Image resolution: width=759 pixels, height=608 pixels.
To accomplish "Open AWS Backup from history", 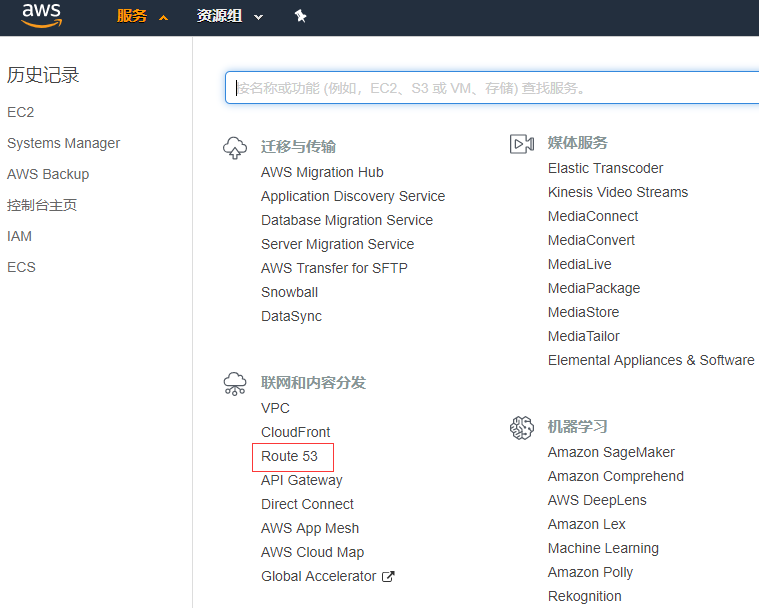I will (48, 174).
